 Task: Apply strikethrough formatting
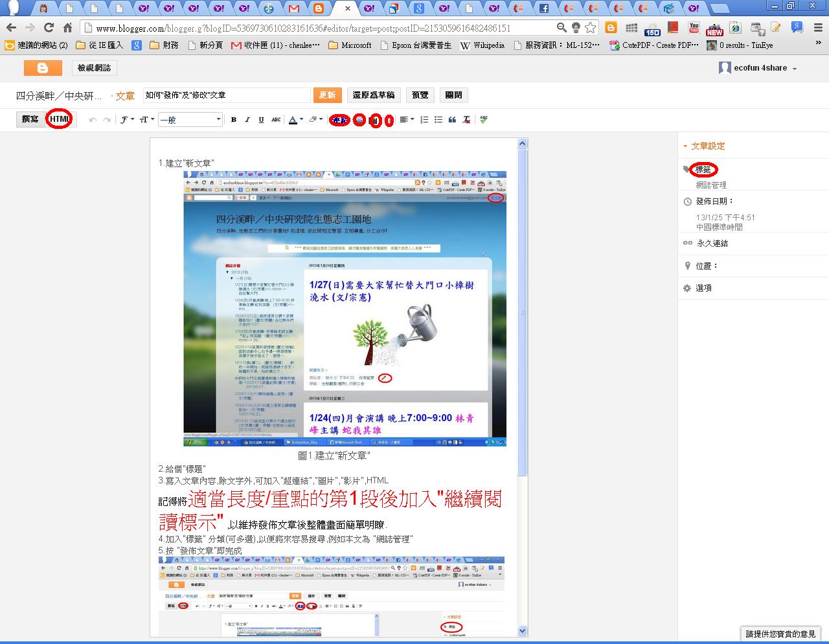(276, 120)
